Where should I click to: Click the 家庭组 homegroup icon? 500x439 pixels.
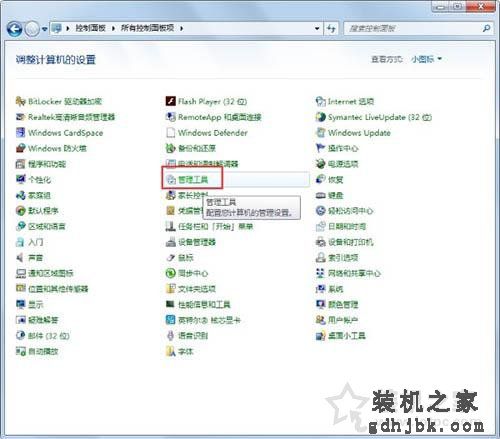[x=21, y=195]
